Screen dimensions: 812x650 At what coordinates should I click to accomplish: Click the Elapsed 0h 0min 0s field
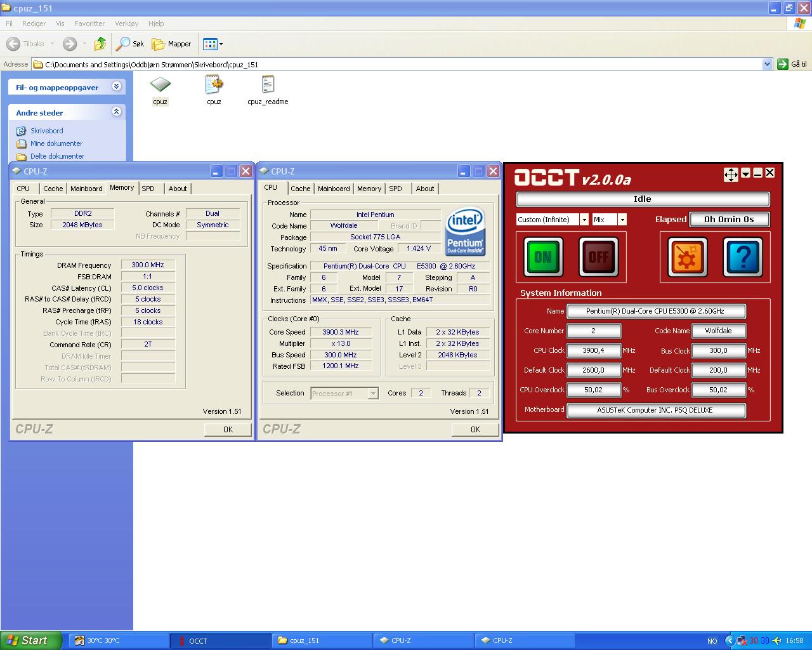(x=730, y=219)
